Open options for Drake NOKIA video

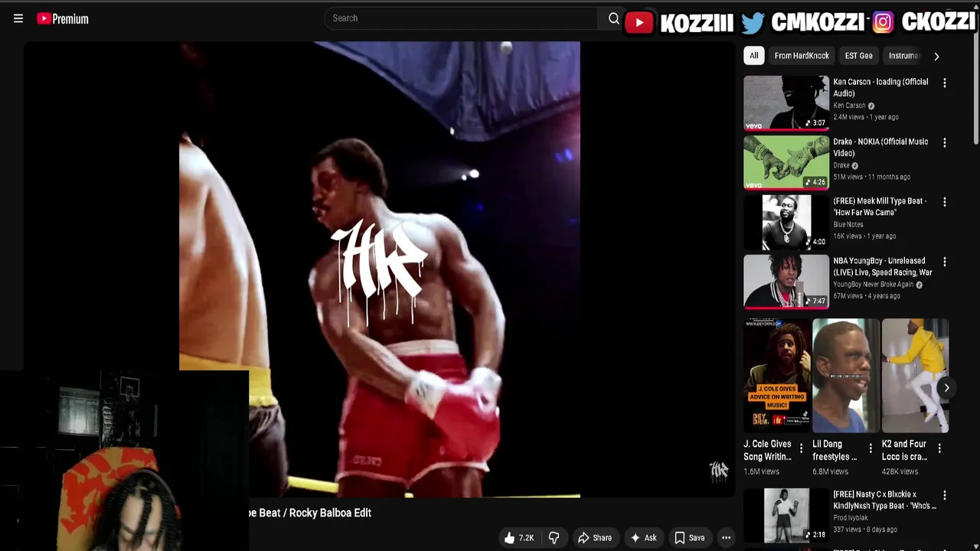click(x=944, y=142)
